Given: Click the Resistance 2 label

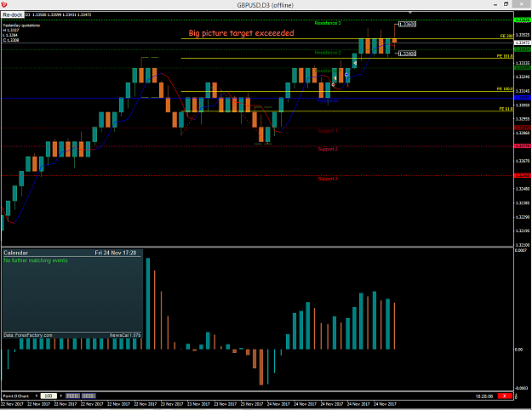Looking at the screenshot, I should point(328,53).
